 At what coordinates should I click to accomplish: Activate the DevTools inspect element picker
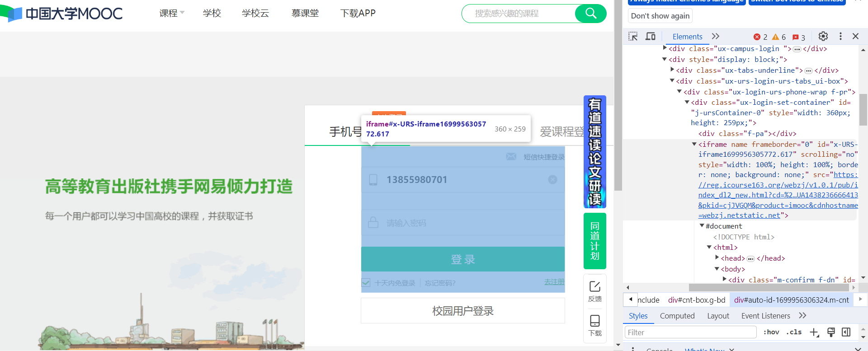(633, 37)
